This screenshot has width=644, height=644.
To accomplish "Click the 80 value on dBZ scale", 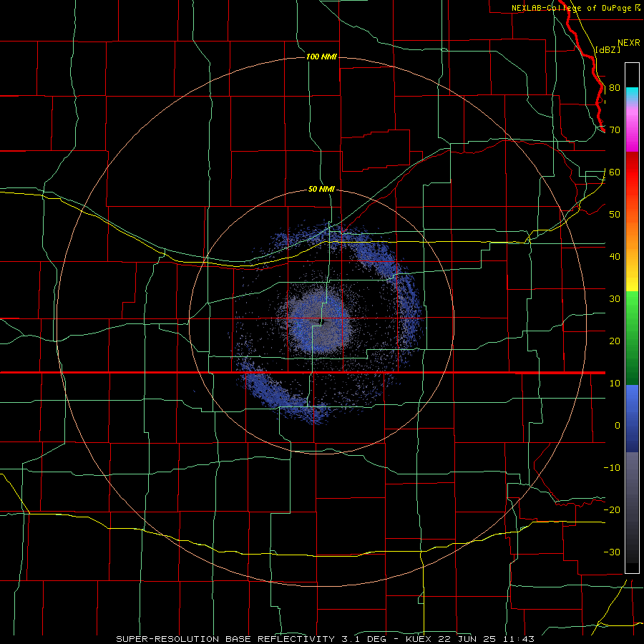I will coord(615,88).
